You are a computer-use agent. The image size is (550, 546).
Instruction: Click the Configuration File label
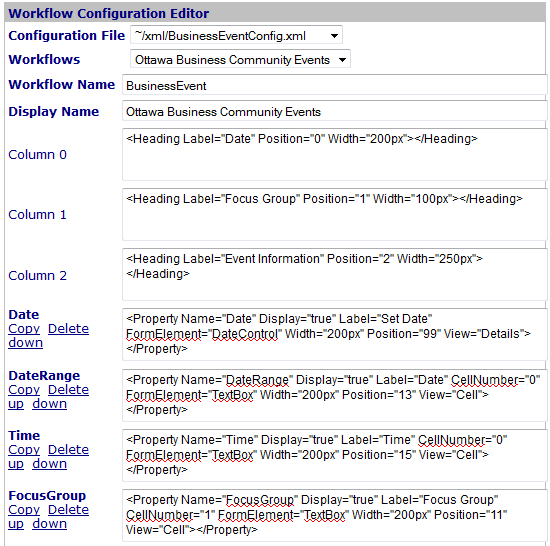67,35
